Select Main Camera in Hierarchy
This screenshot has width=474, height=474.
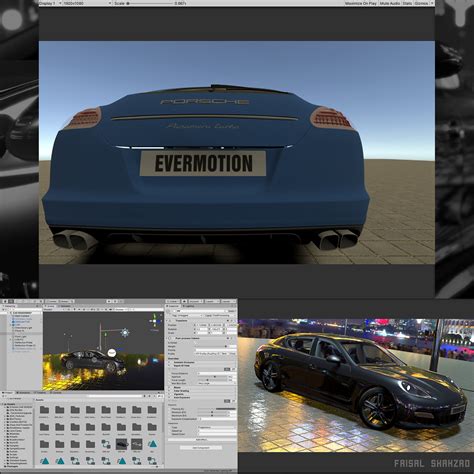pyautogui.click(x=22, y=316)
